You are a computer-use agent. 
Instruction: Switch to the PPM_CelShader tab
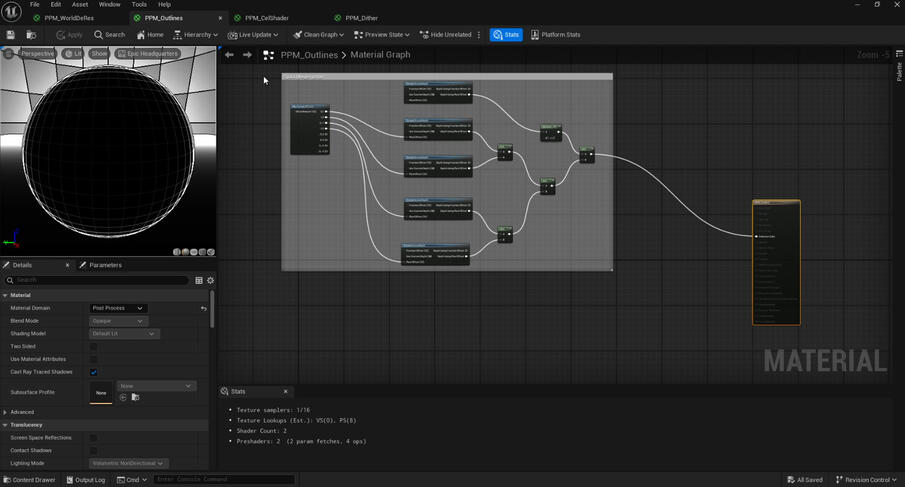coord(266,18)
